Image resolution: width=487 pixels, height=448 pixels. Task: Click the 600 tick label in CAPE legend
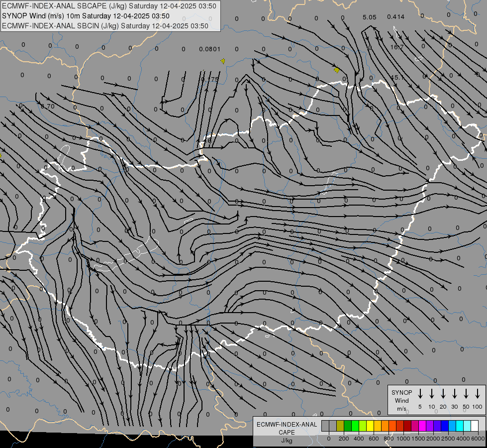tap(374, 439)
